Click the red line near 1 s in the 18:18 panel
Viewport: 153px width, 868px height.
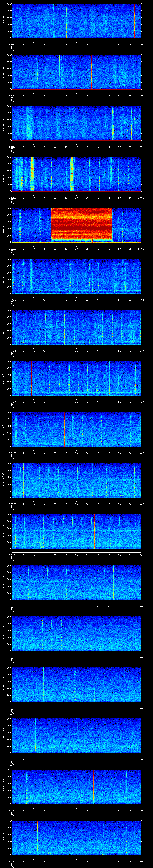(x=14, y=123)
